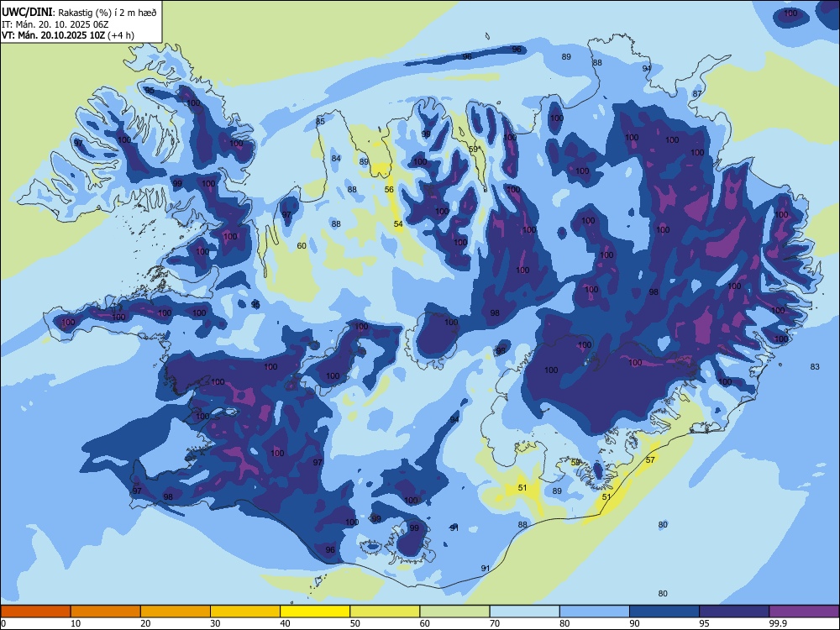Select the orange 10–20 legend color block

click(x=106, y=612)
